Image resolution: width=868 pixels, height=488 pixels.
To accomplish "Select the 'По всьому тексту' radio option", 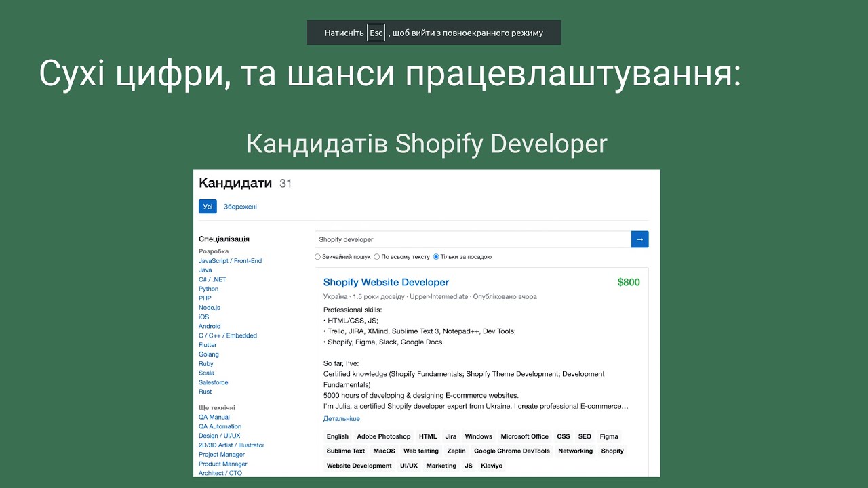I will click(x=402, y=257).
